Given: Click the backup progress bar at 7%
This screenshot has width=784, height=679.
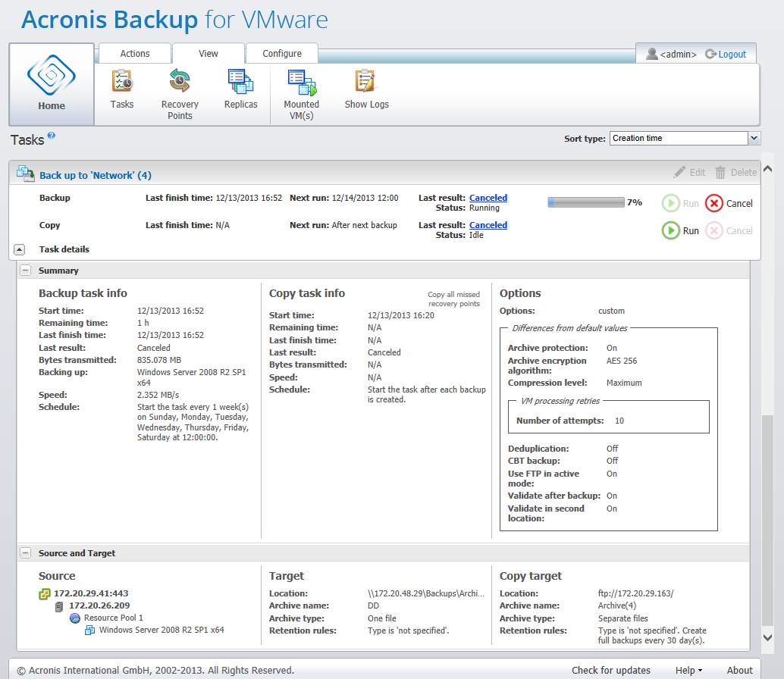Looking at the screenshot, I should pos(586,202).
